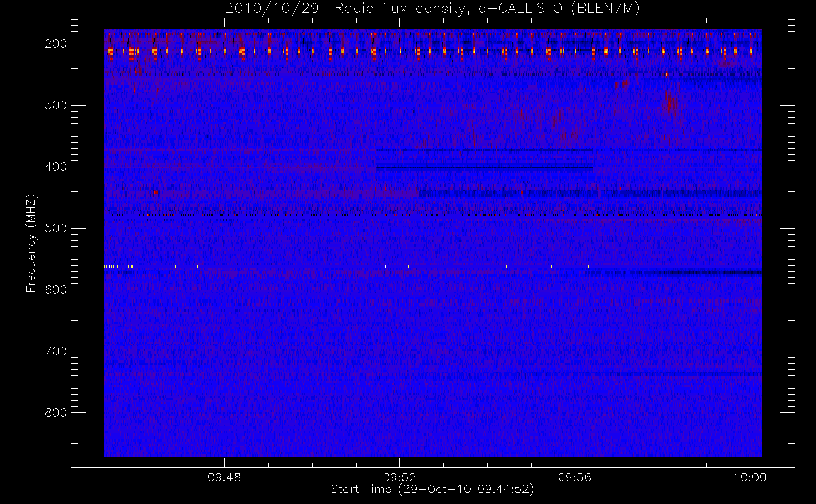Click the 'Start Time (29-Oct-10 09:44:52)' label
Viewport: 816px width, 504px height.
click(432, 489)
